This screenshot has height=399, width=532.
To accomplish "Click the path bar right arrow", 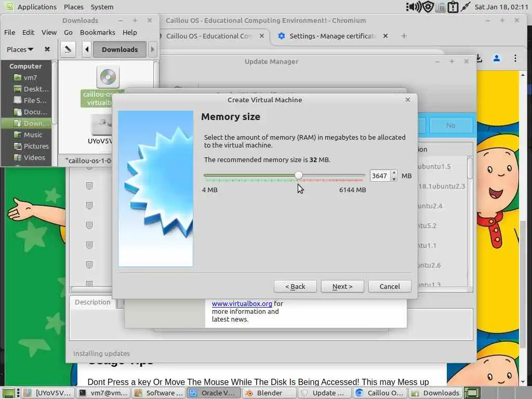I will pos(152,49).
